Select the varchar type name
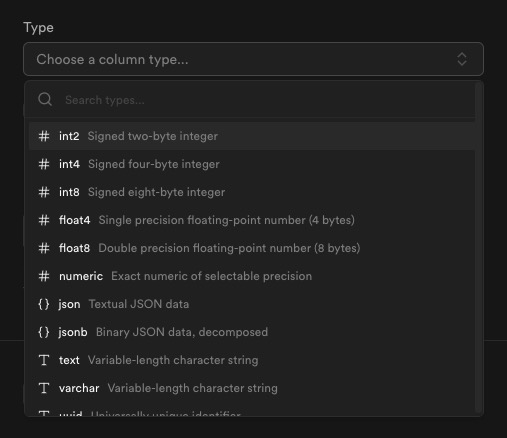This screenshot has width=507, height=438. click(79, 388)
